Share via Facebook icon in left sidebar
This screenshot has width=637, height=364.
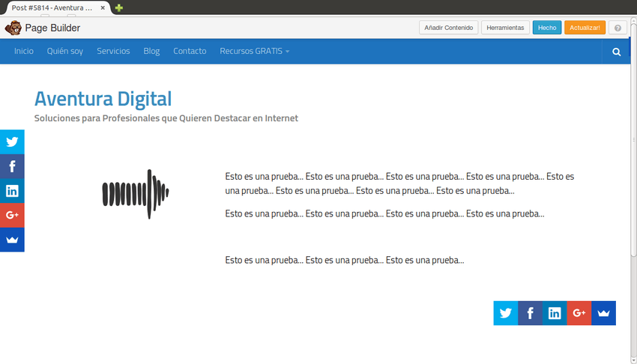[12, 166]
